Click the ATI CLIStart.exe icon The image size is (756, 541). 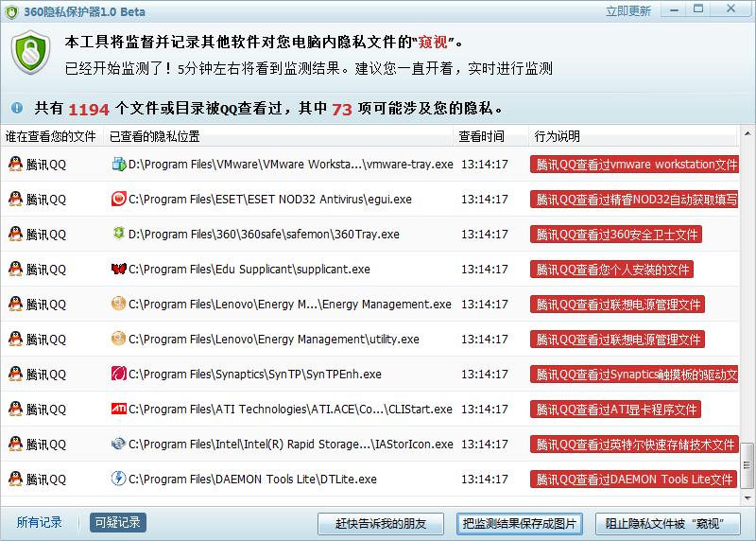tap(119, 409)
